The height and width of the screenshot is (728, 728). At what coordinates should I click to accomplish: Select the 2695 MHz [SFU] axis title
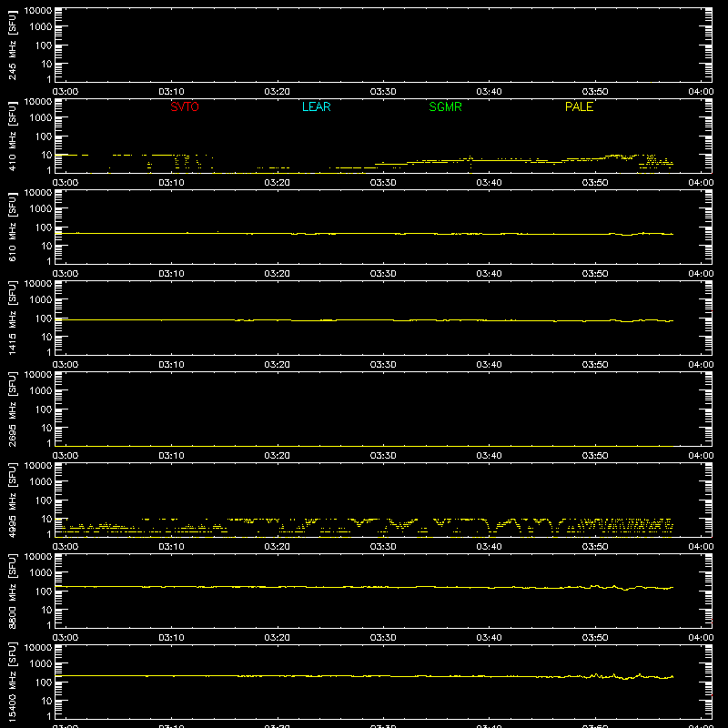click(12, 409)
